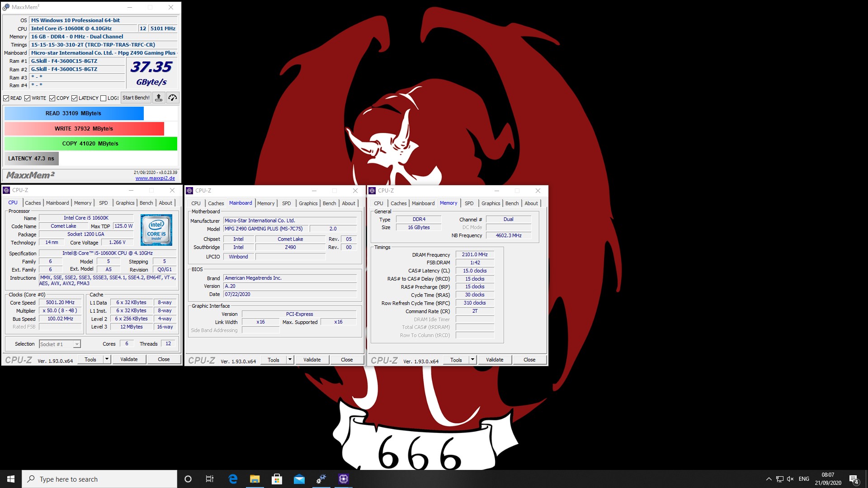Click the LATENCY 47.3 ns bar
The height and width of the screenshot is (488, 868).
(x=31, y=159)
